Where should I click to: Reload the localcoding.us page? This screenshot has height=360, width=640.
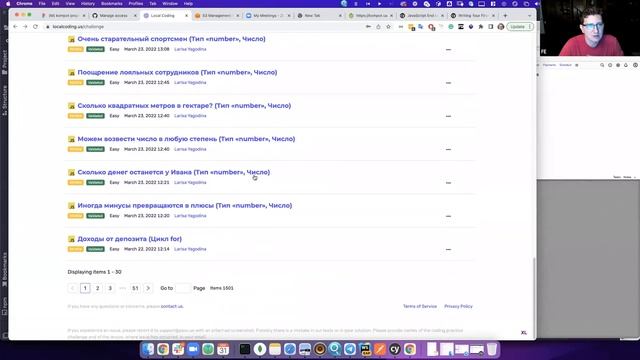(35, 27)
